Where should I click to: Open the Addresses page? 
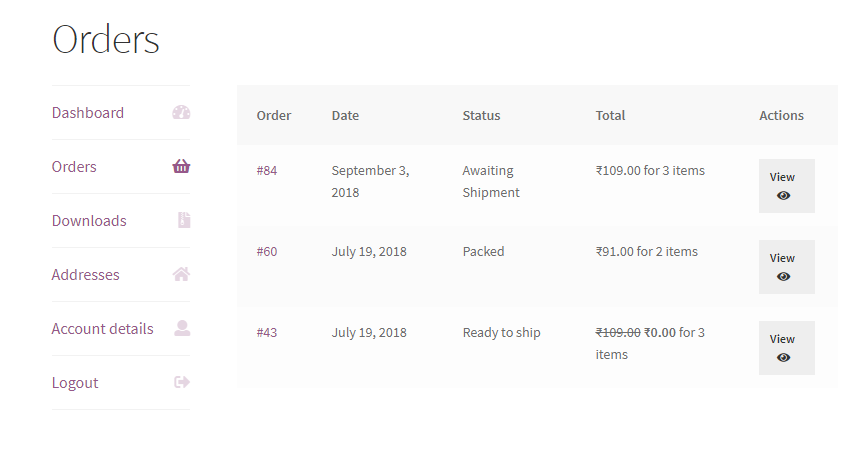[x=86, y=275]
